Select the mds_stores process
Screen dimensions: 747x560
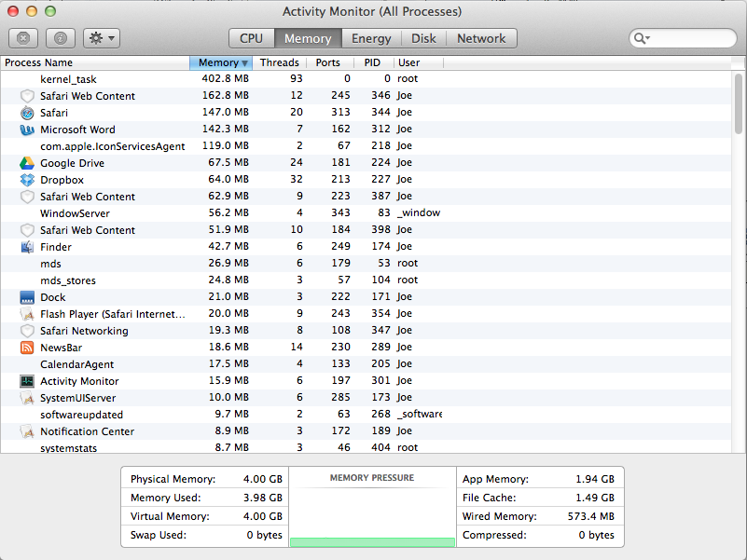pyautogui.click(x=366, y=280)
